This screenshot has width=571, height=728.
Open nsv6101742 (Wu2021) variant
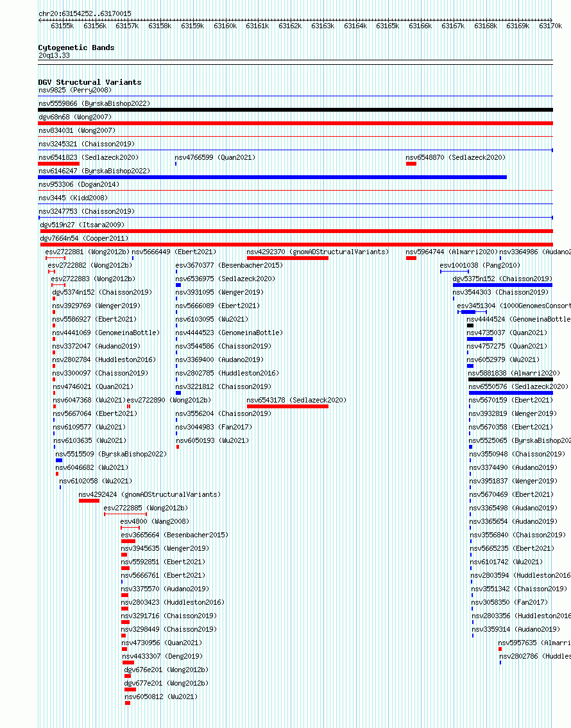[x=507, y=562]
